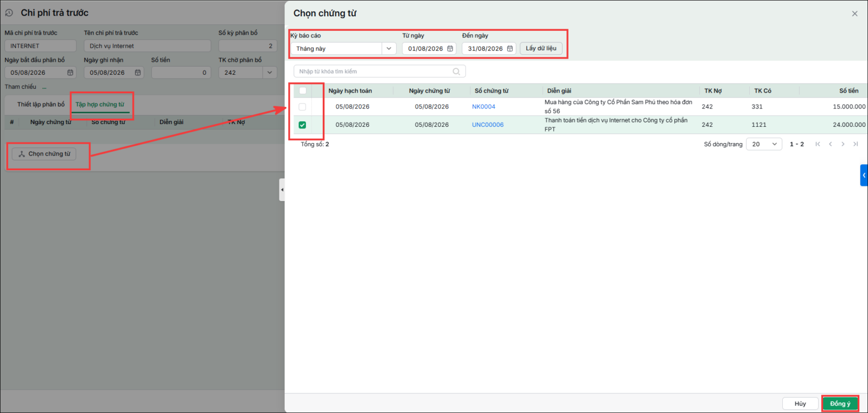Go to the first page of results
The height and width of the screenshot is (413, 868).
point(818,144)
